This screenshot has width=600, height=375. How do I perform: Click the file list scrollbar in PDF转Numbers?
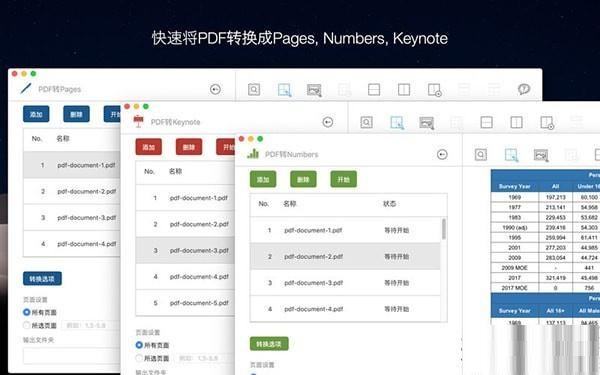coord(444,229)
